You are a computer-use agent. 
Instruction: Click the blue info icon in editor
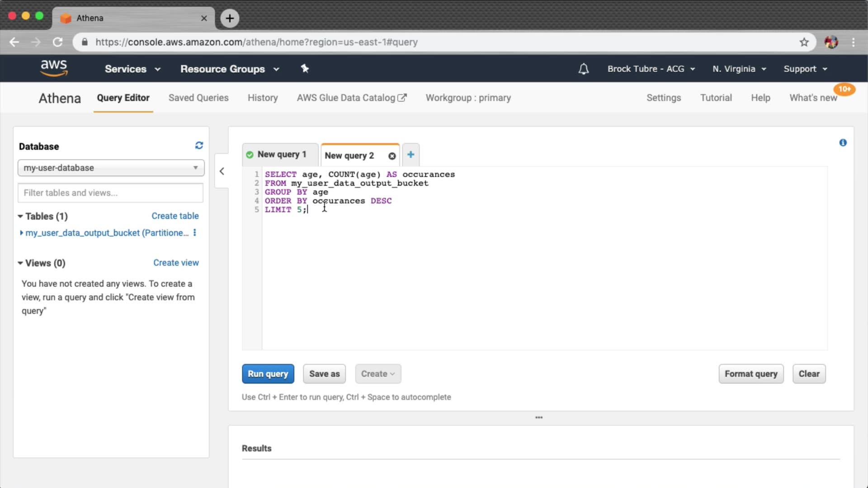[x=843, y=143]
